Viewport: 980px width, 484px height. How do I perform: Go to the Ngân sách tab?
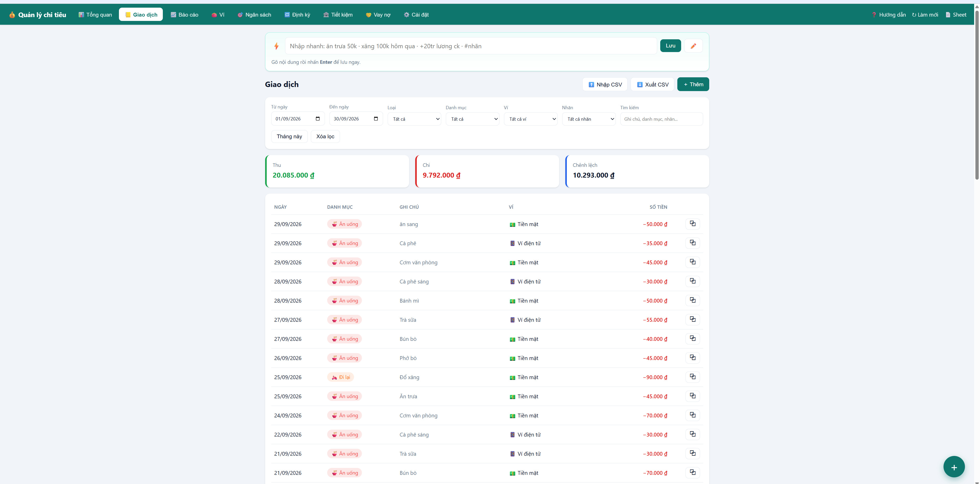(x=254, y=15)
